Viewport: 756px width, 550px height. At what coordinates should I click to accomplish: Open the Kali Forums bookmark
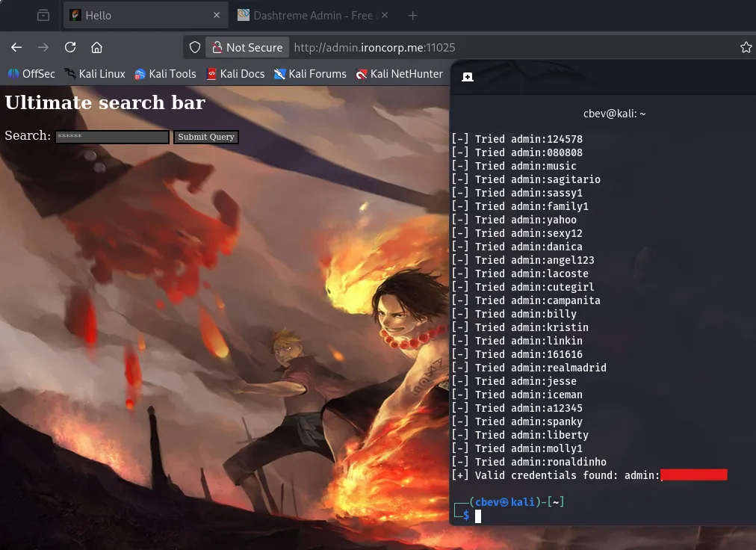(x=310, y=73)
